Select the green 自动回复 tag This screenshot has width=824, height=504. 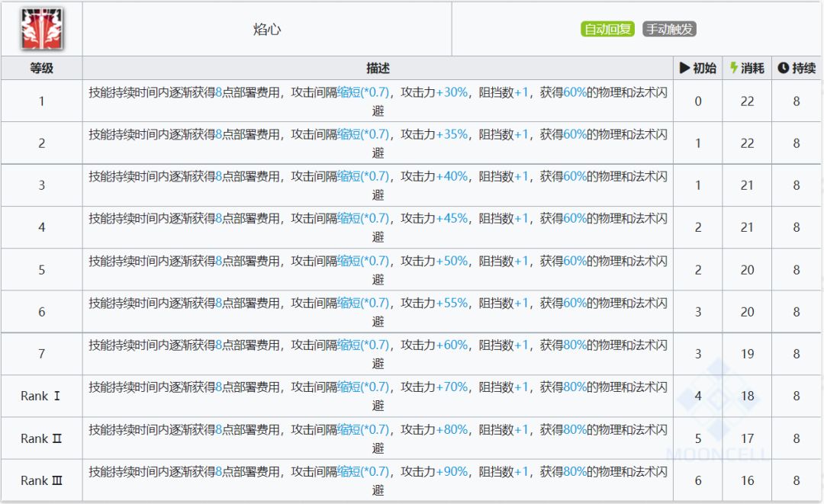coord(607,30)
